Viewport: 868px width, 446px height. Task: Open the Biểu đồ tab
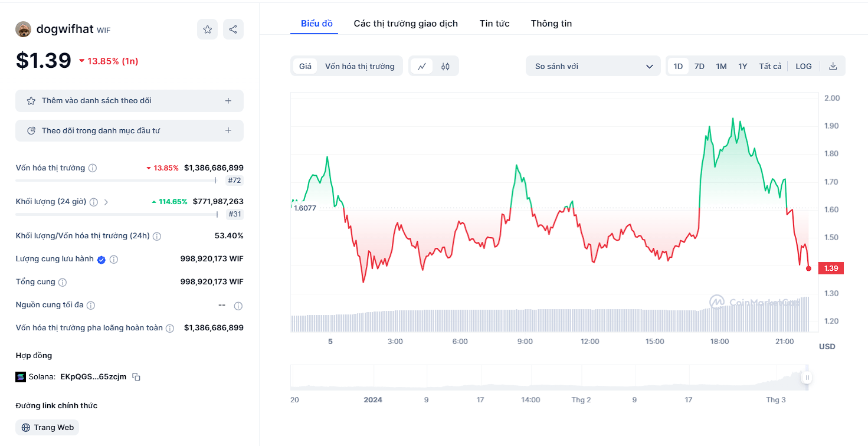coord(317,24)
